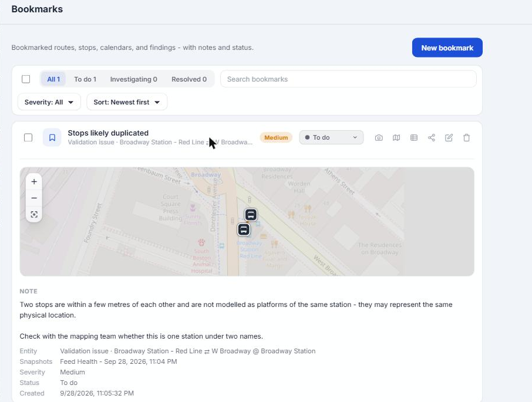Click the Check with the mapping team note
The height and width of the screenshot is (402, 532).
pos(141,336)
